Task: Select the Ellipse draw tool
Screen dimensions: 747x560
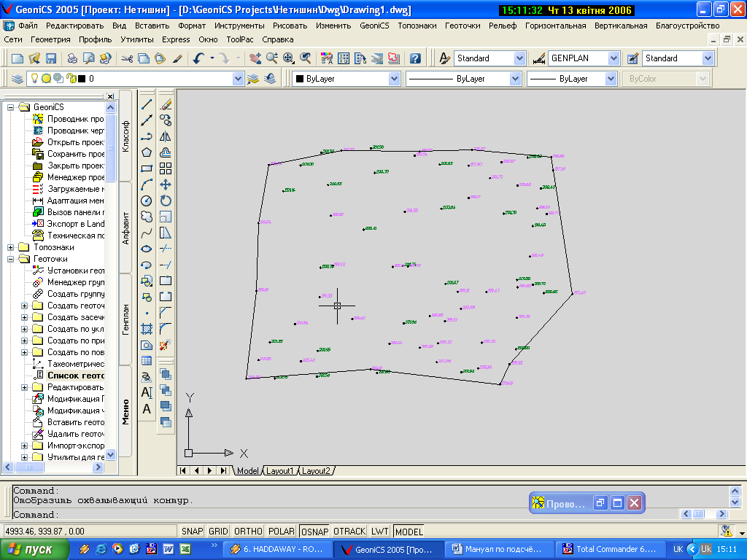Action: coord(147,249)
